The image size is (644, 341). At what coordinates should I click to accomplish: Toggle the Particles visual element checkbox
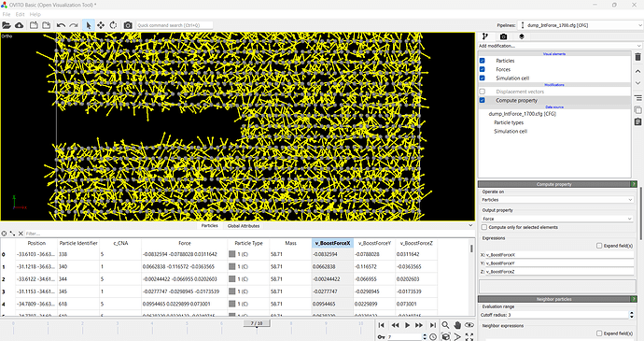pyautogui.click(x=483, y=61)
